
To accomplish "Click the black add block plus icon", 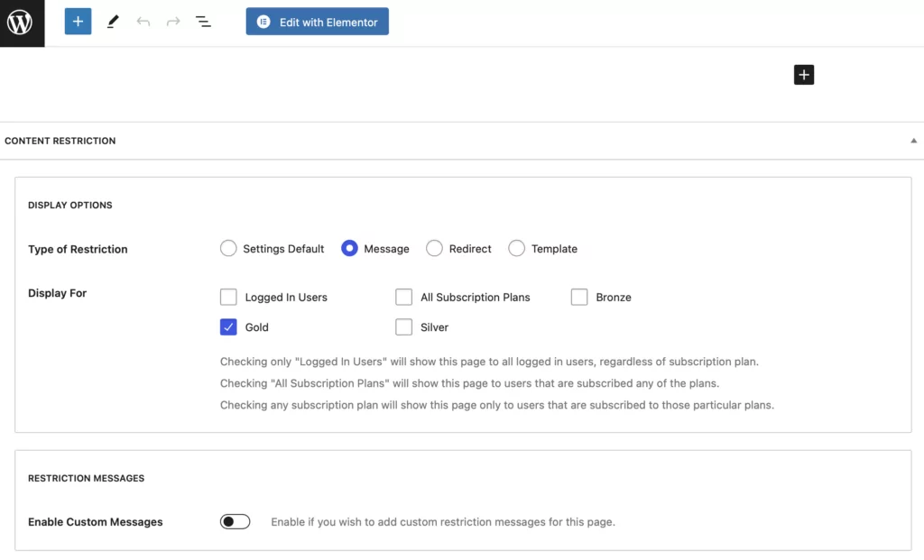I will pos(804,75).
